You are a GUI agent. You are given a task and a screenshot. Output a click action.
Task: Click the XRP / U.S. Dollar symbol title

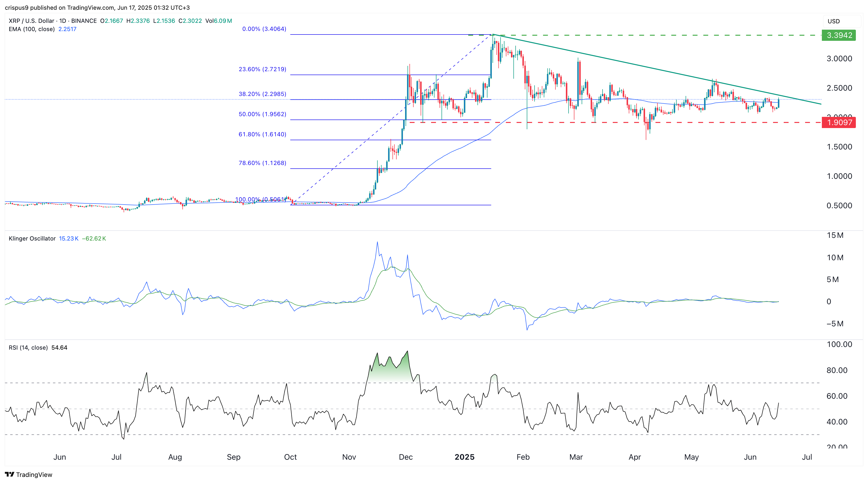52,21
